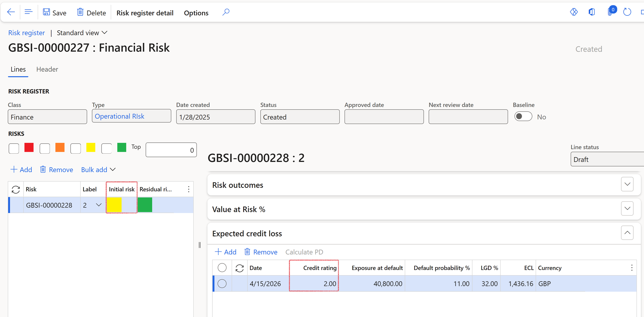Click the back navigation arrow

coord(10,12)
